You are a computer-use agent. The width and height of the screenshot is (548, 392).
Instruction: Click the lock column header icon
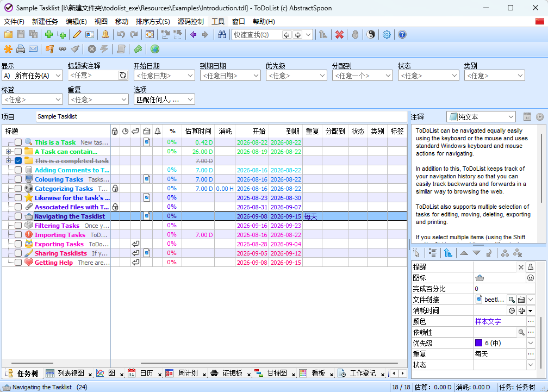tap(115, 132)
